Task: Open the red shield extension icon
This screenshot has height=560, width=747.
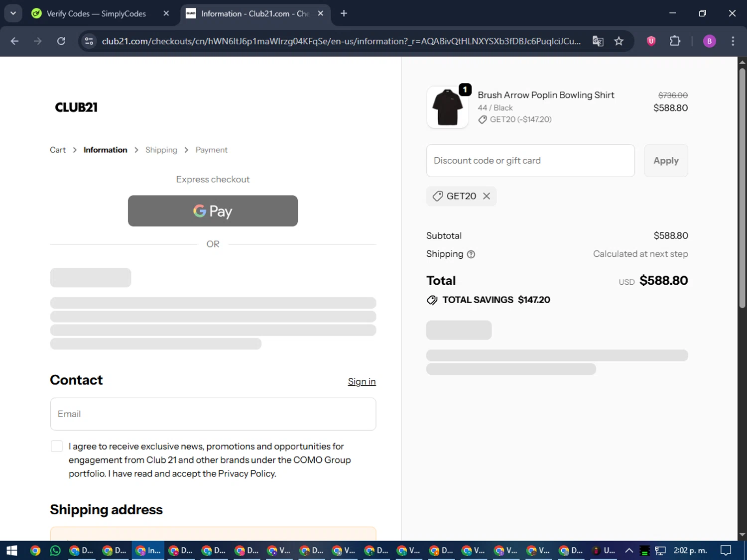Action: tap(651, 41)
